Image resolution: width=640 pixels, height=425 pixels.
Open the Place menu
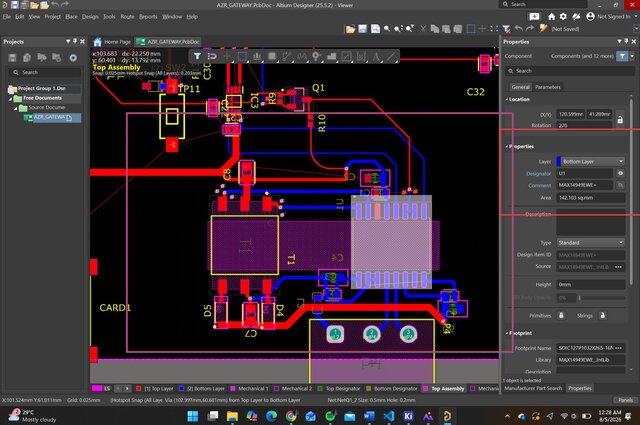pyautogui.click(x=71, y=17)
